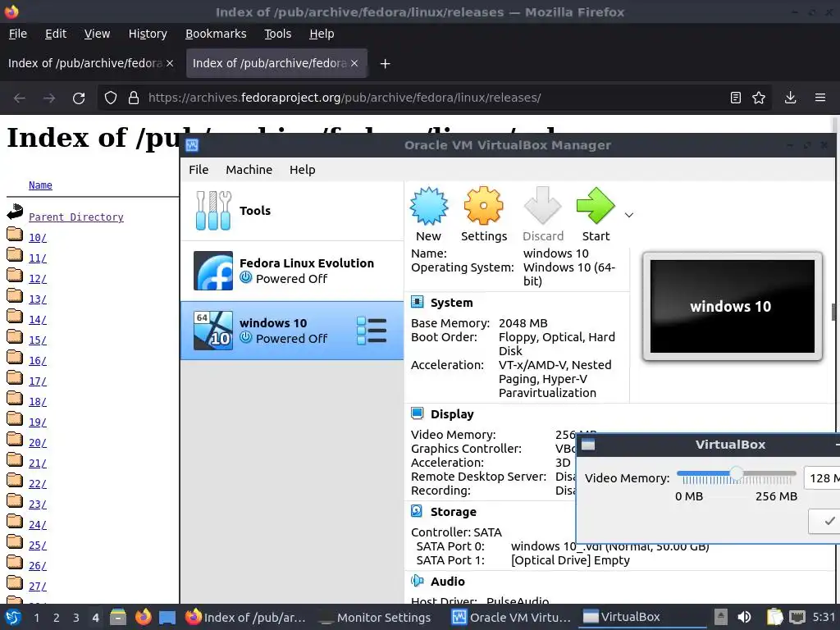Click the windows 10 preview thumbnail
The image size is (840, 630).
(732, 307)
